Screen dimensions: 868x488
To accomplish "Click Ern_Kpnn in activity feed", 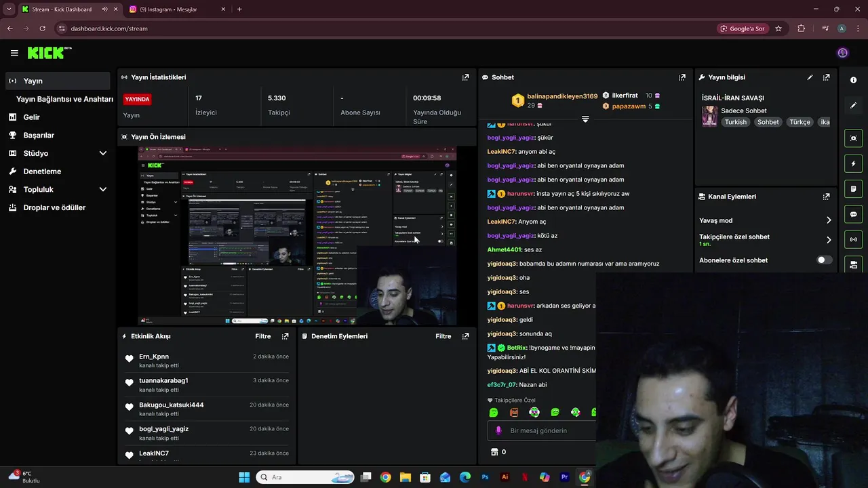I will click(154, 357).
